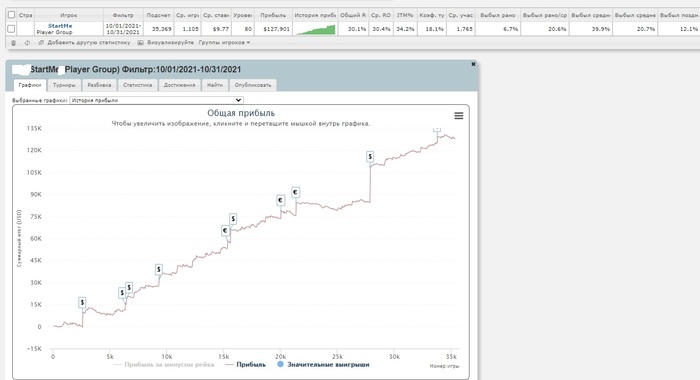Click the trash delete icon under the table

pyautogui.click(x=13, y=43)
